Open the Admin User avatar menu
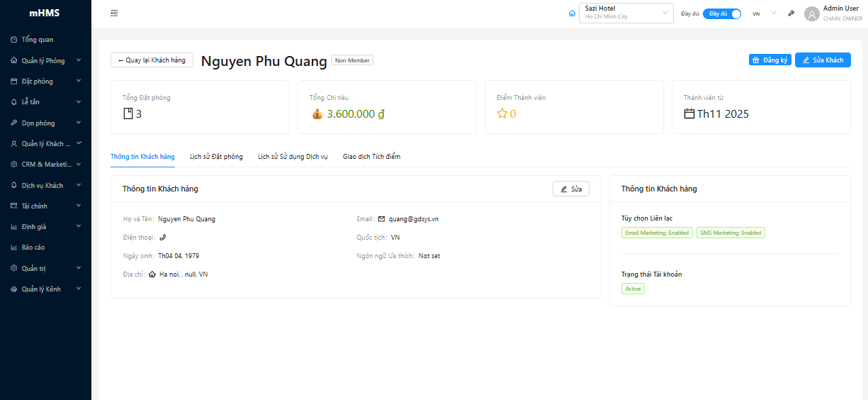The width and height of the screenshot is (868, 400). pyautogui.click(x=811, y=13)
